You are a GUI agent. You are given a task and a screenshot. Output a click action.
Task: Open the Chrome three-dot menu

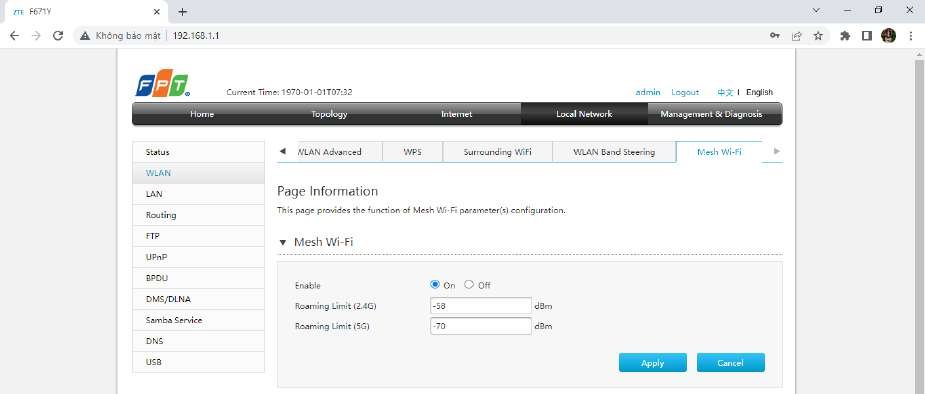pos(911,36)
